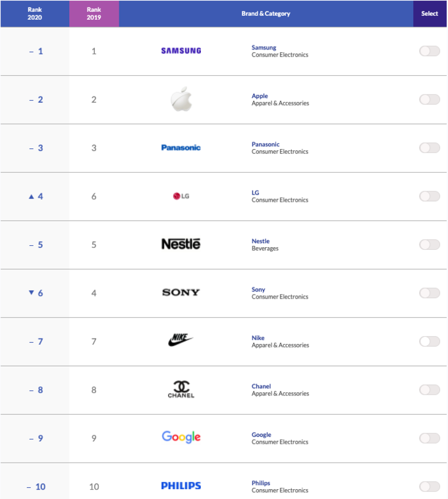The image size is (448, 499).
Task: Click the Google logo
Action: click(181, 437)
